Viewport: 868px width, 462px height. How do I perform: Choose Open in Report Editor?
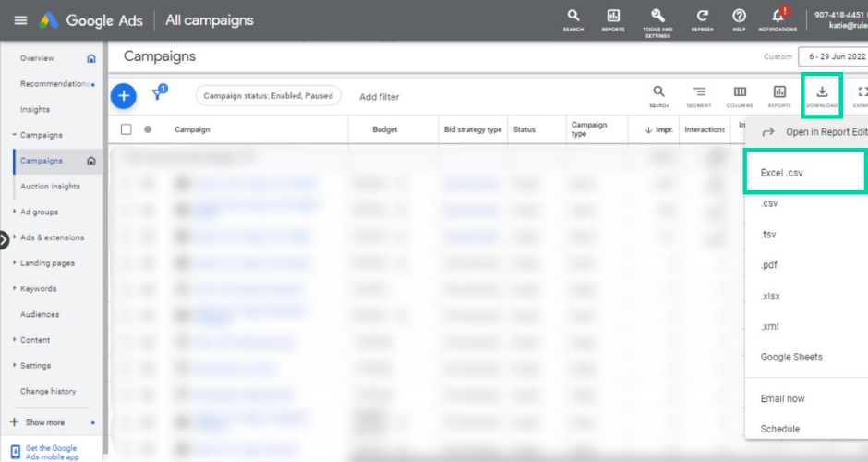806,132
